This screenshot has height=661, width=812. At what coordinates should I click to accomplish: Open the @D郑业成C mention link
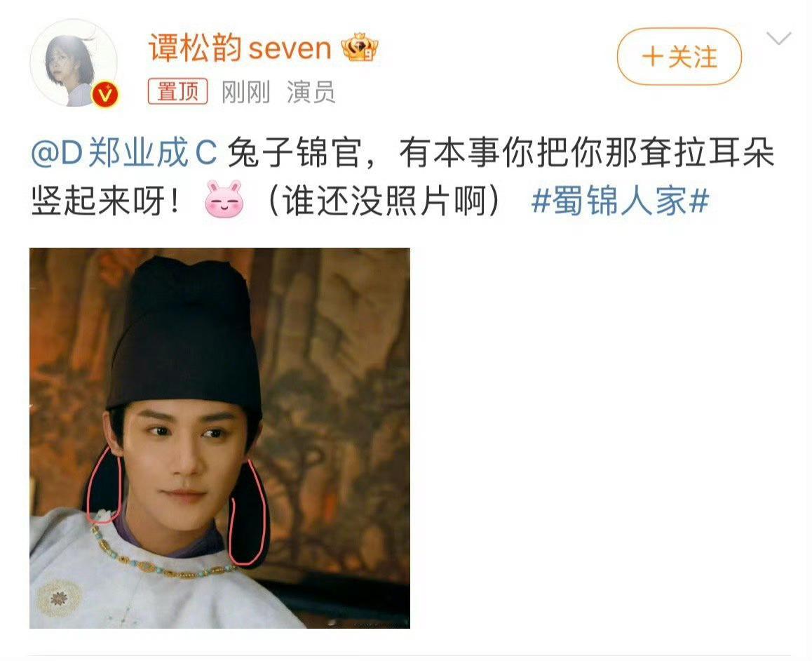pos(124,152)
